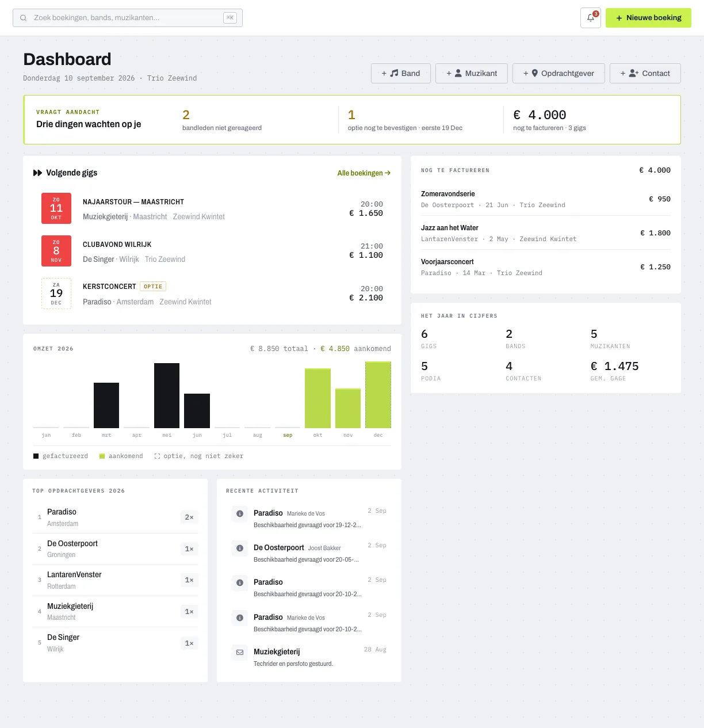The image size is (704, 728).
Task: Click info icon of Paradiso activity without contact name
Action: (240, 582)
